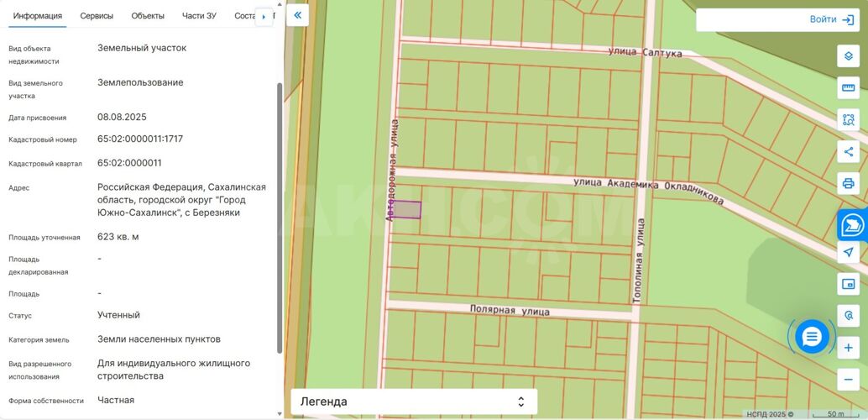Zoom out with the minus button

click(x=848, y=379)
